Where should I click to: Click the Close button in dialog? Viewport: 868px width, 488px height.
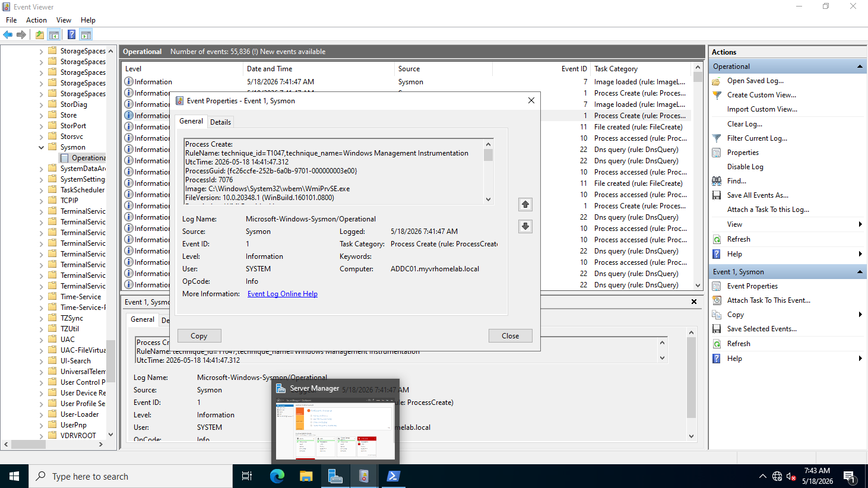click(x=510, y=336)
